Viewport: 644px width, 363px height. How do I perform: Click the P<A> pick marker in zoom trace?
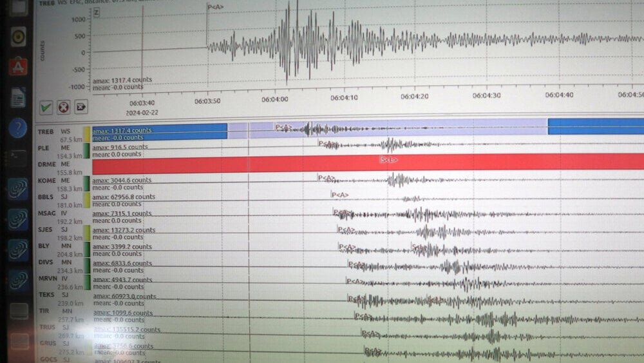(x=216, y=6)
